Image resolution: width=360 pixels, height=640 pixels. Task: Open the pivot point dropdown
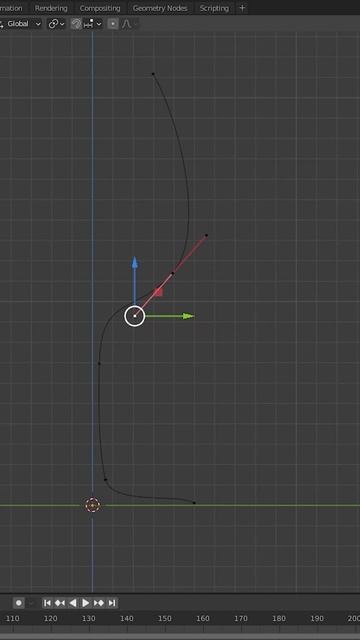tap(56, 24)
